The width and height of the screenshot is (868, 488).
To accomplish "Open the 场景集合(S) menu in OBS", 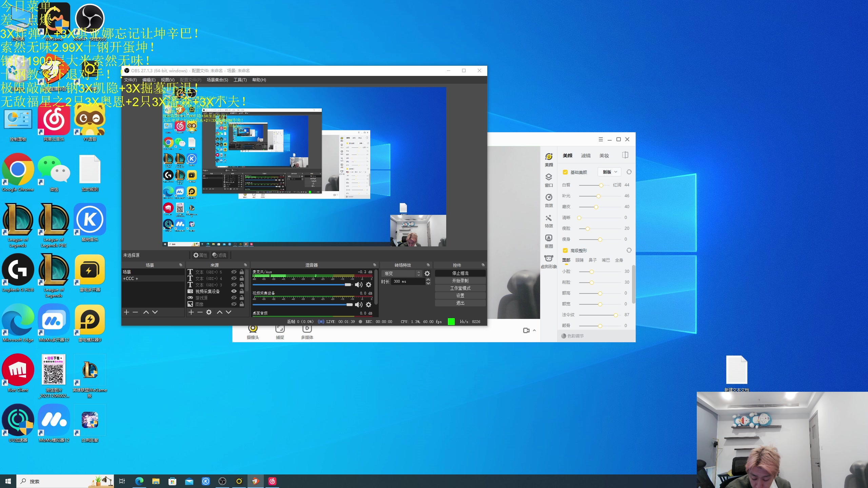I will coord(217,80).
